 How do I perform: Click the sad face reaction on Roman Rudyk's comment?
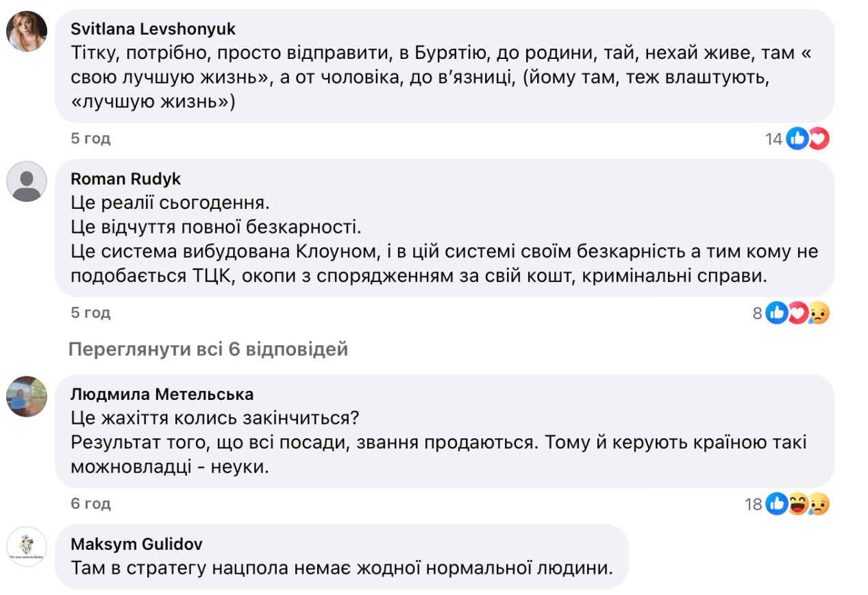818,313
